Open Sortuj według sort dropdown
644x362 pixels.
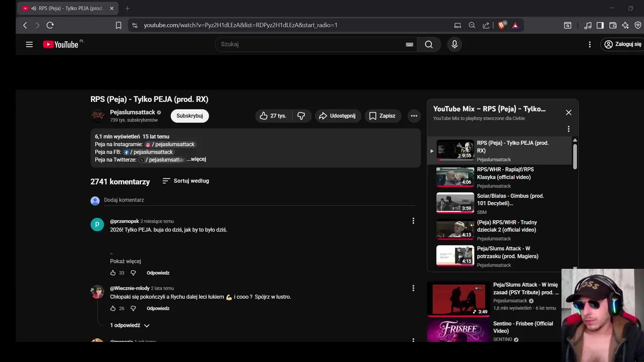click(x=186, y=181)
